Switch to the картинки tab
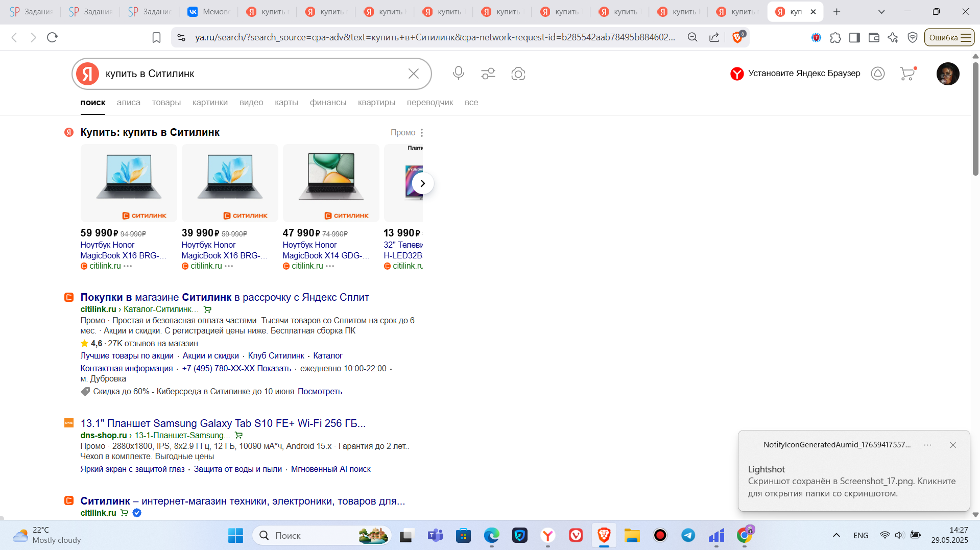This screenshot has width=980, height=550. (x=210, y=103)
